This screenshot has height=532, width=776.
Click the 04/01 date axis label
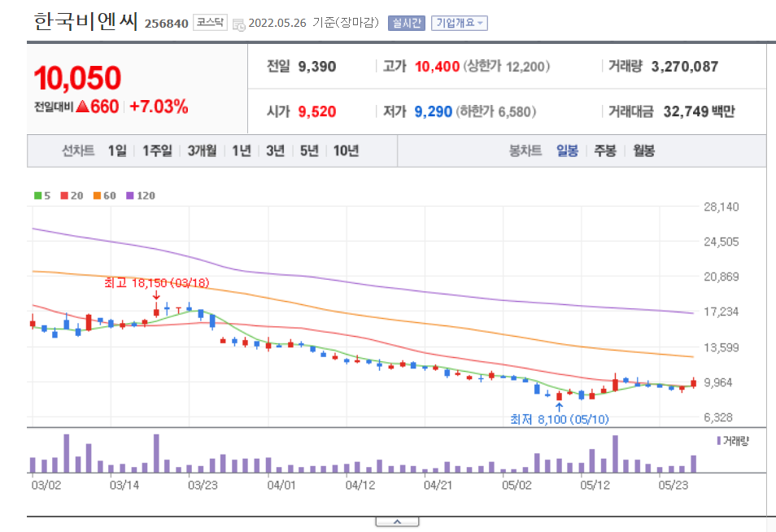(281, 485)
